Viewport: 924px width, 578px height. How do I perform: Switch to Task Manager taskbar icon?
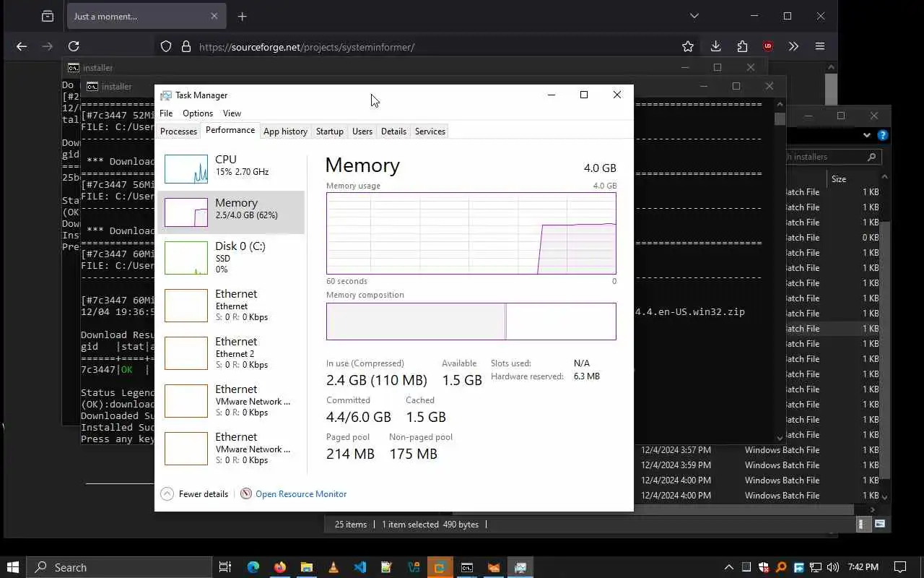(x=520, y=567)
